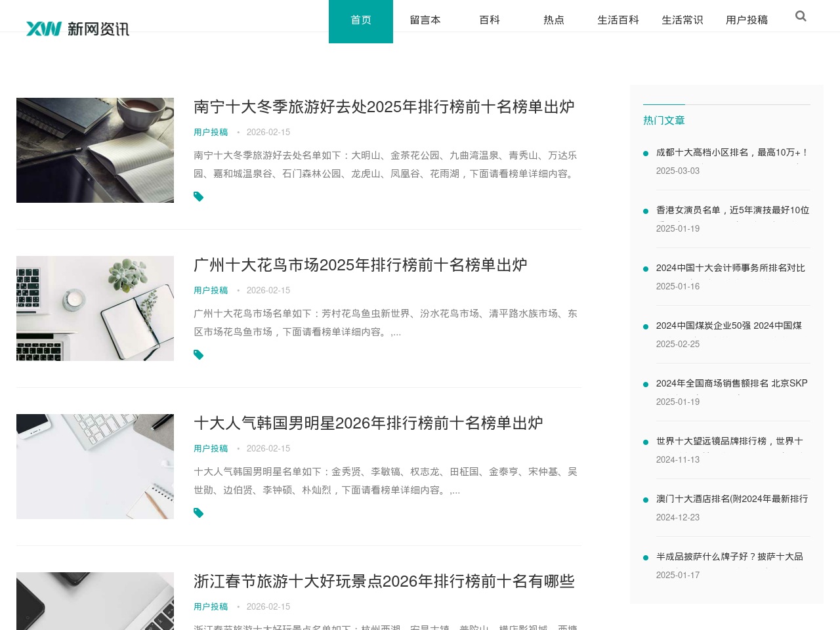Open the 百科 menu item

(x=490, y=20)
